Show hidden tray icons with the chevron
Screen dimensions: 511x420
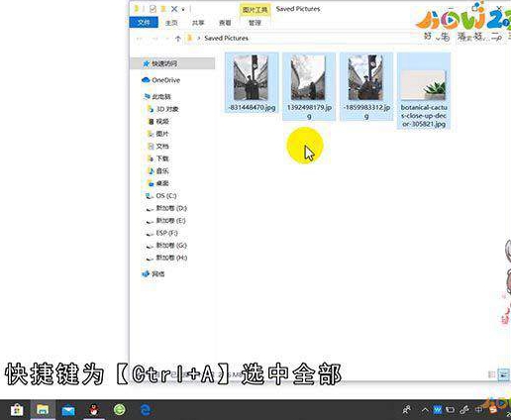point(425,410)
